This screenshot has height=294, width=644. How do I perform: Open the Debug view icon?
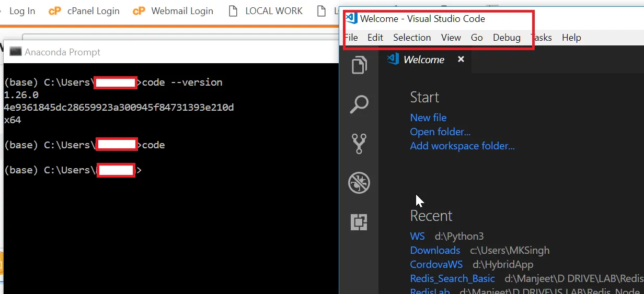click(x=359, y=183)
